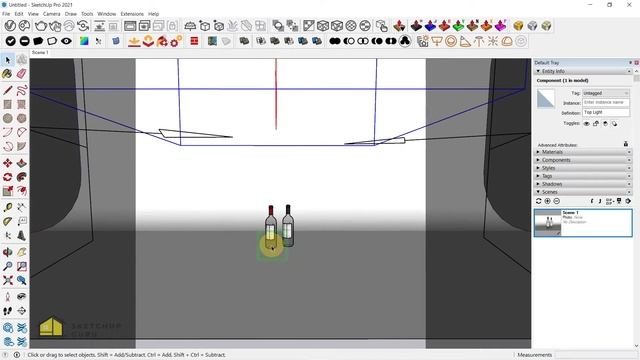Toggle the Locked padlock icon in Entity Info
Image resolution: width=640 pixels, height=360 pixels.
596,124
